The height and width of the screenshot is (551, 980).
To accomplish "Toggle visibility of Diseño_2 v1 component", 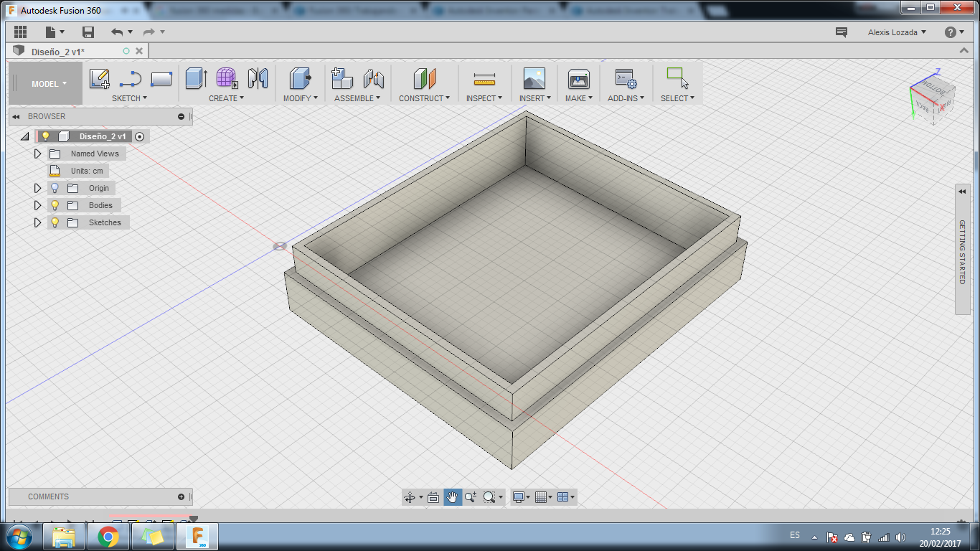I will tap(46, 136).
